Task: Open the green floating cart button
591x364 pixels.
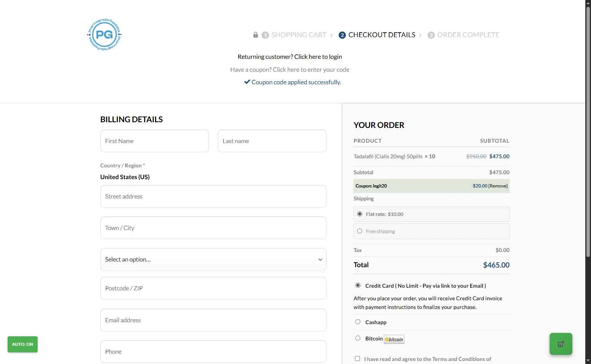Action: (x=561, y=344)
